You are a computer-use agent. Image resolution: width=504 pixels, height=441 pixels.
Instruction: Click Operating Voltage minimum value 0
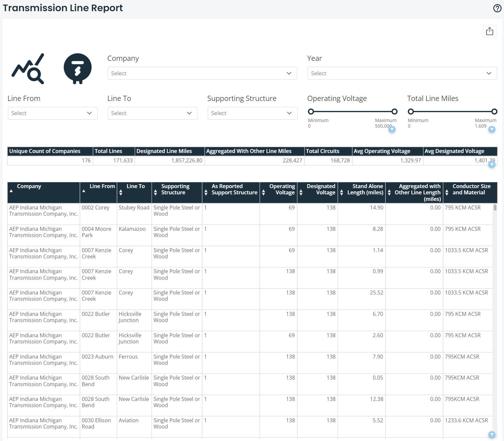[309, 126]
